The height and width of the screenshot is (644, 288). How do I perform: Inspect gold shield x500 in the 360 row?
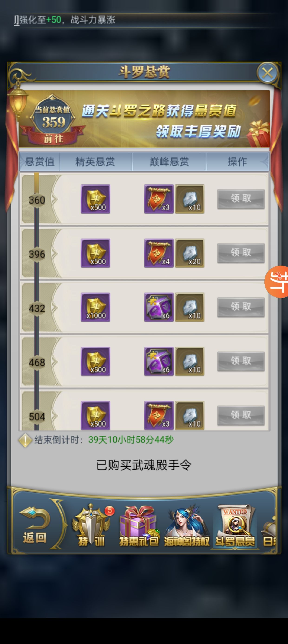coord(95,199)
